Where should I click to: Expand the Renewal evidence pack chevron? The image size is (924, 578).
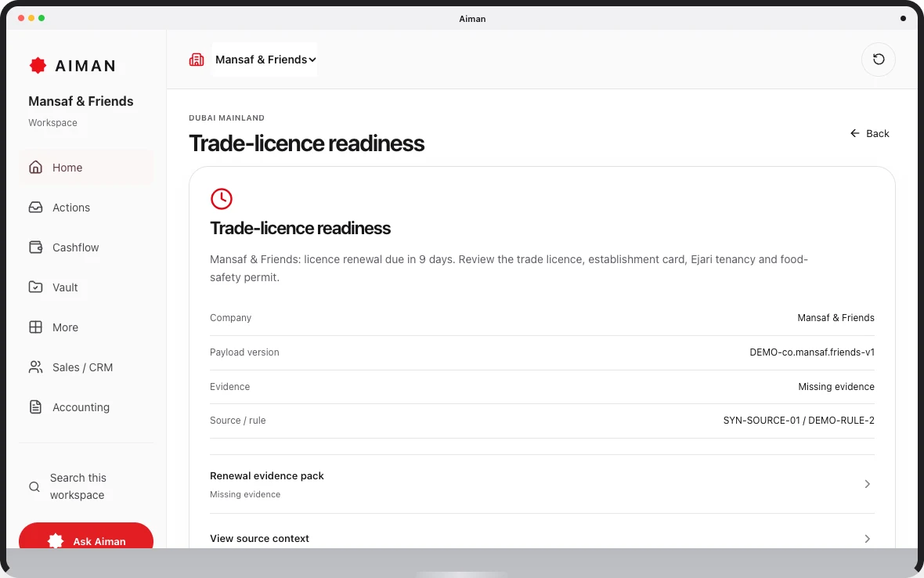point(867,484)
